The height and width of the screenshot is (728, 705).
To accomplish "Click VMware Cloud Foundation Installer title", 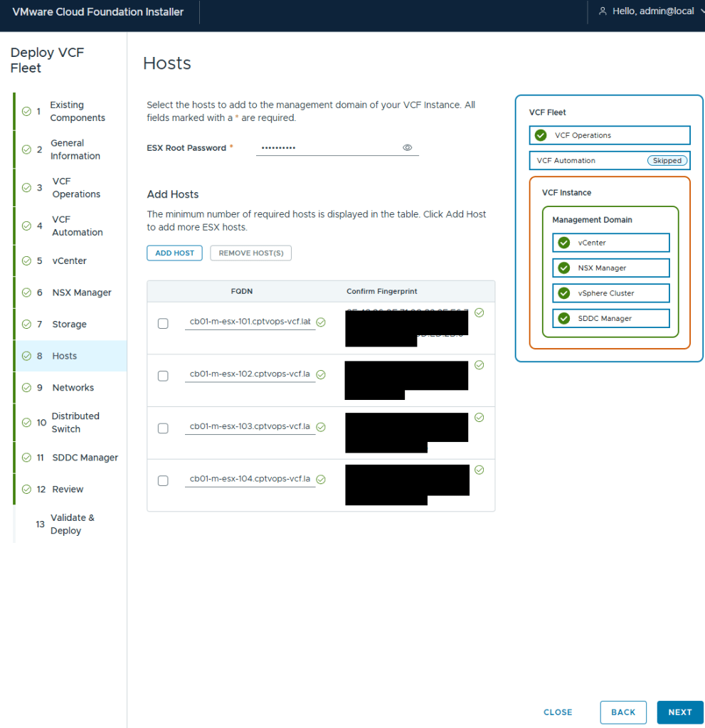I will click(98, 12).
